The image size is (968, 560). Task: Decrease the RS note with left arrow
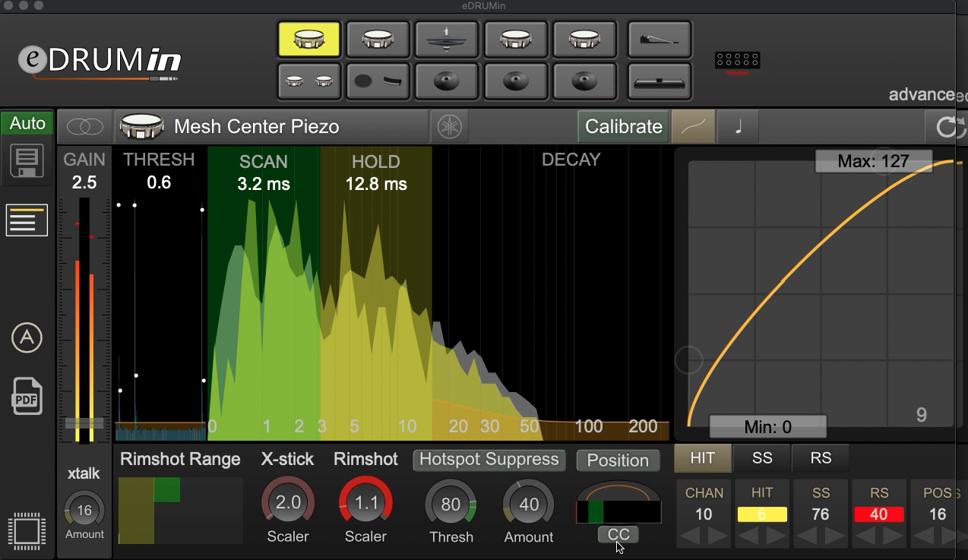(867, 536)
